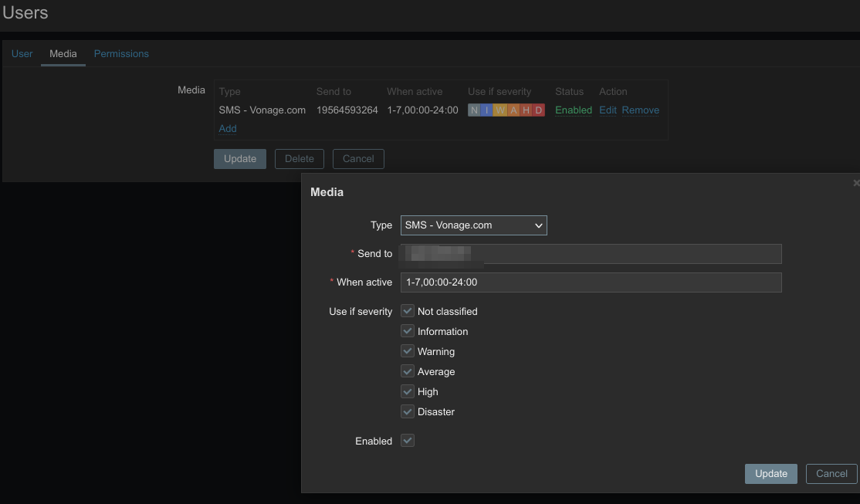Remove the SMS - Vonage.com media entry
The height and width of the screenshot is (504, 860).
click(x=640, y=110)
